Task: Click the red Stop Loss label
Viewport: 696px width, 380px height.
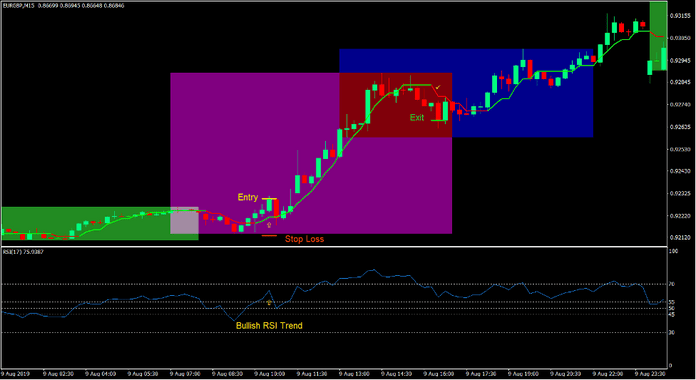Action: [x=304, y=239]
